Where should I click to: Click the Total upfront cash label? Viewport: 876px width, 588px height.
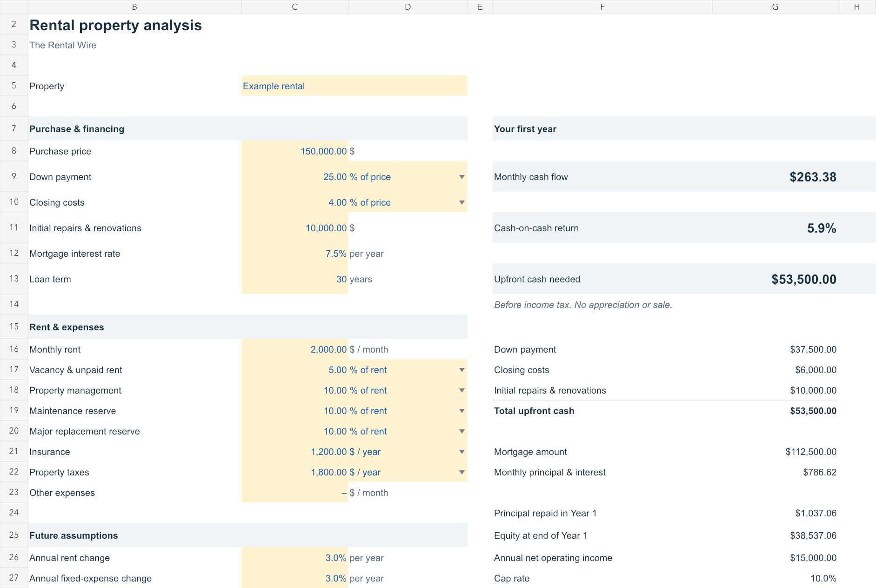[534, 411]
